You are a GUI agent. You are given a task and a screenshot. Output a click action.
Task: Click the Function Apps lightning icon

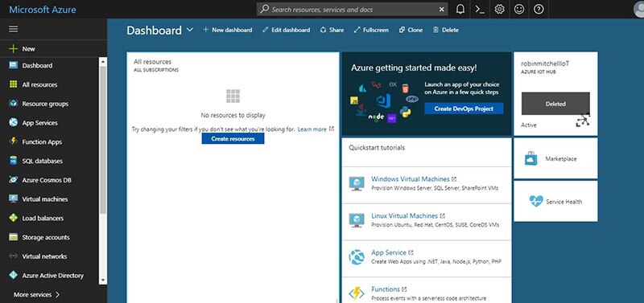[x=14, y=141]
